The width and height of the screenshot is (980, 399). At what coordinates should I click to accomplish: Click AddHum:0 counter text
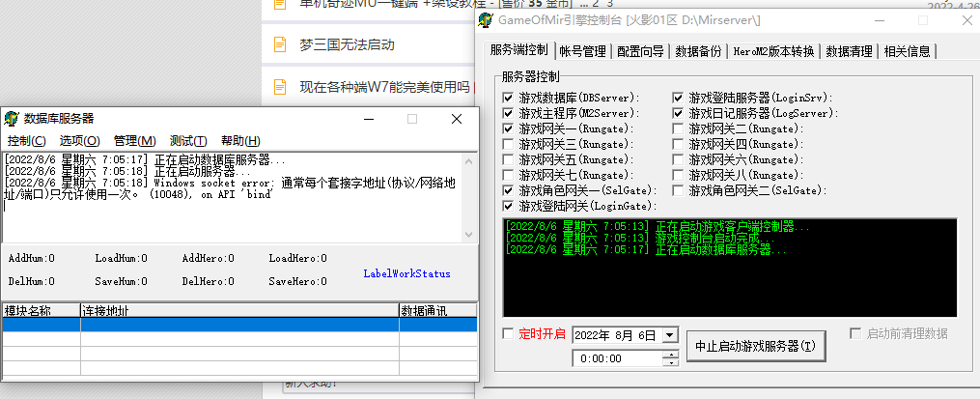pos(31,258)
